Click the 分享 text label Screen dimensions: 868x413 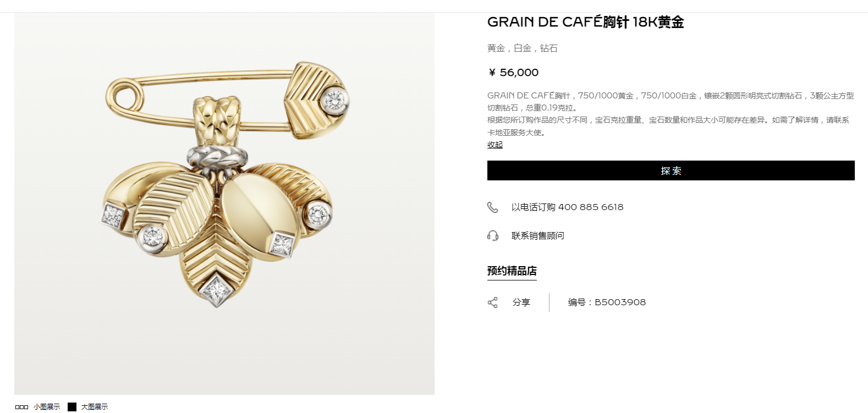click(521, 302)
